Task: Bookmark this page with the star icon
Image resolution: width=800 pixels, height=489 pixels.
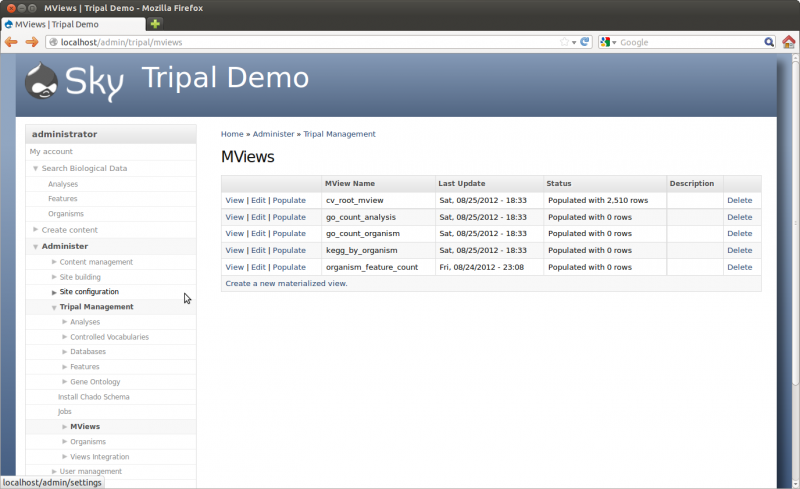Action: tap(564, 42)
